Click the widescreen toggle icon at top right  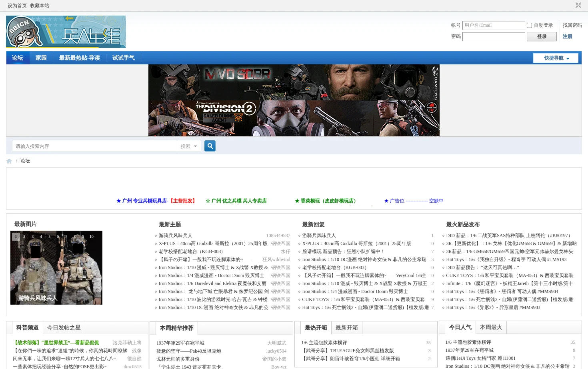[x=578, y=5]
